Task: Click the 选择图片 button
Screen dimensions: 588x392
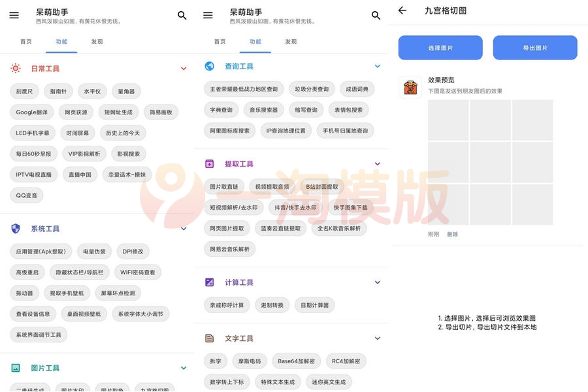Action: click(440, 48)
